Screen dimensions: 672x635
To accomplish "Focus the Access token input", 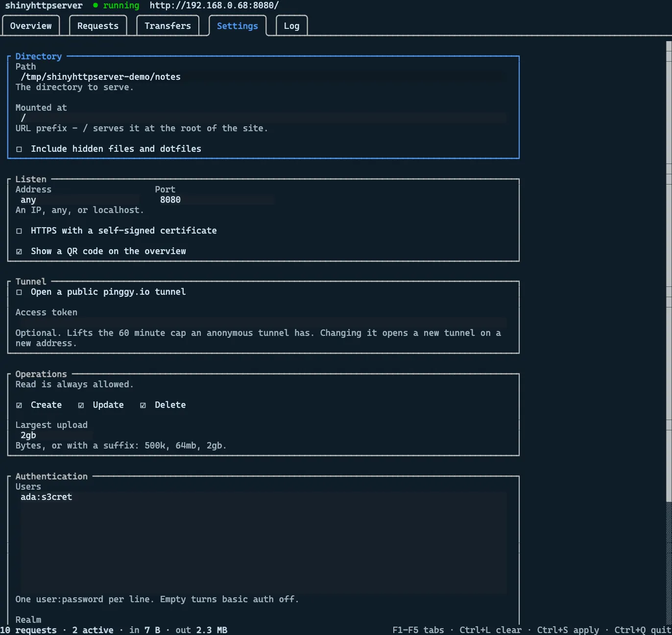I will pos(261,323).
